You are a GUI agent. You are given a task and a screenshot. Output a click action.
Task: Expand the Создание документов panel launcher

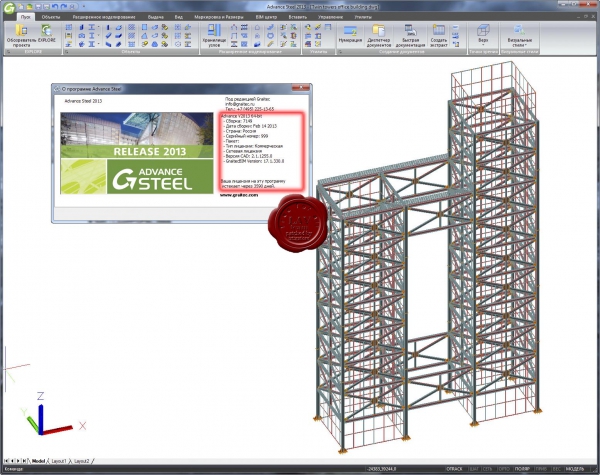pyautogui.click(x=340, y=52)
